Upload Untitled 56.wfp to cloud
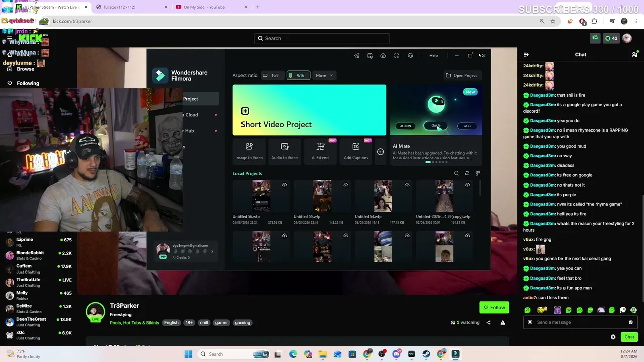Image resolution: width=644 pixels, height=362 pixels. coord(285,185)
